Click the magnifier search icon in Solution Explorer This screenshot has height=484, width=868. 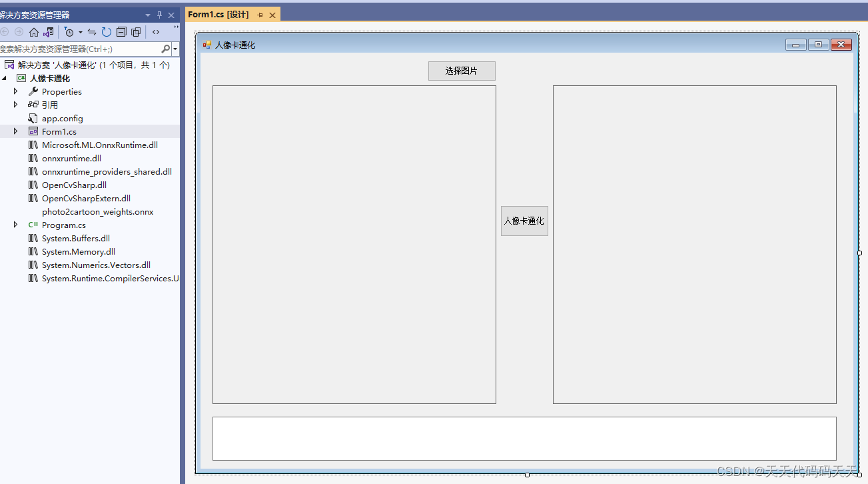pyautogui.click(x=166, y=49)
